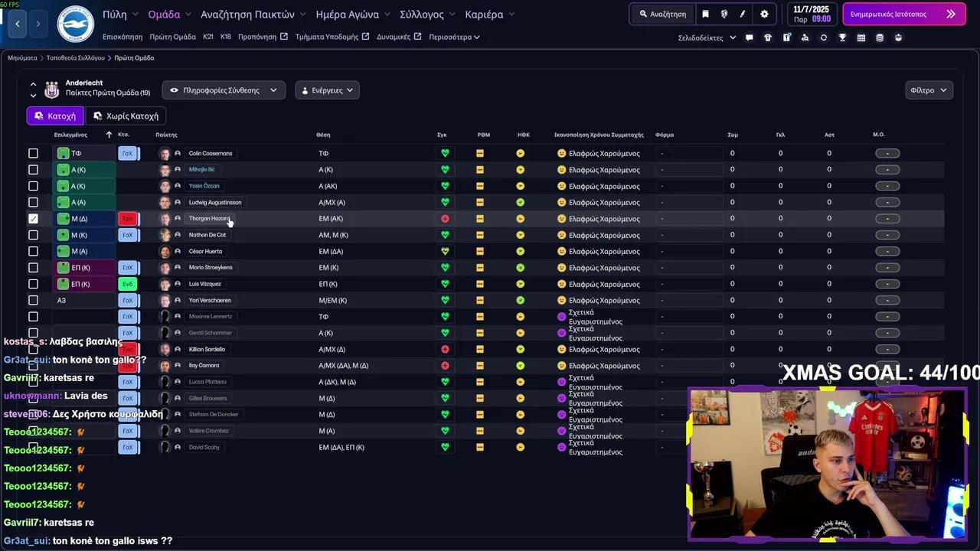980x551 pixels.
Task: Tick the checkbox for Mihajlo Ilić
Action: click(x=33, y=170)
